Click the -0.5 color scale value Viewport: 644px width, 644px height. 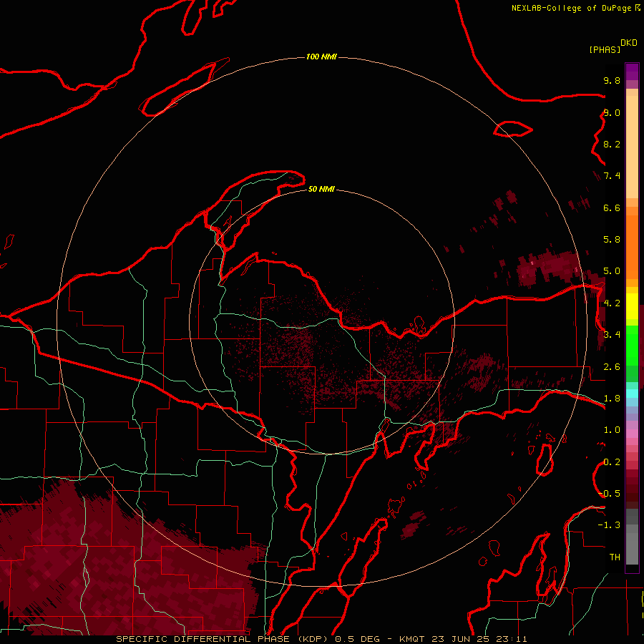coord(609,494)
